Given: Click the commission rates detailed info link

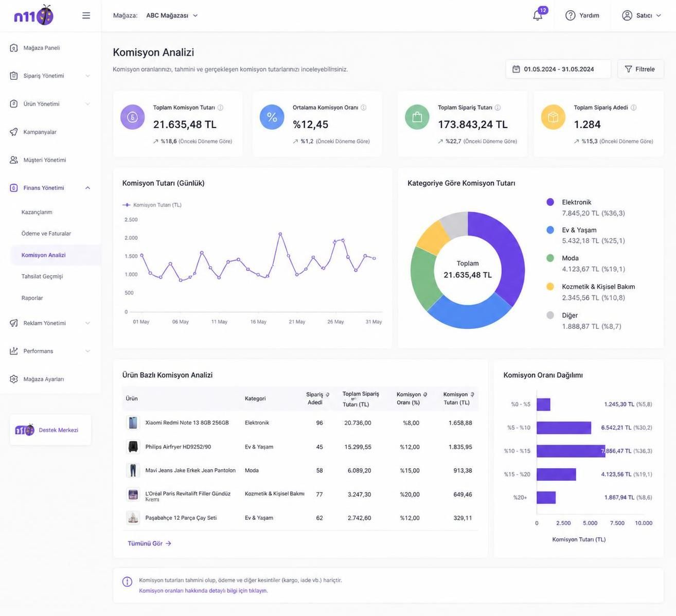Looking at the screenshot, I should 203,591.
